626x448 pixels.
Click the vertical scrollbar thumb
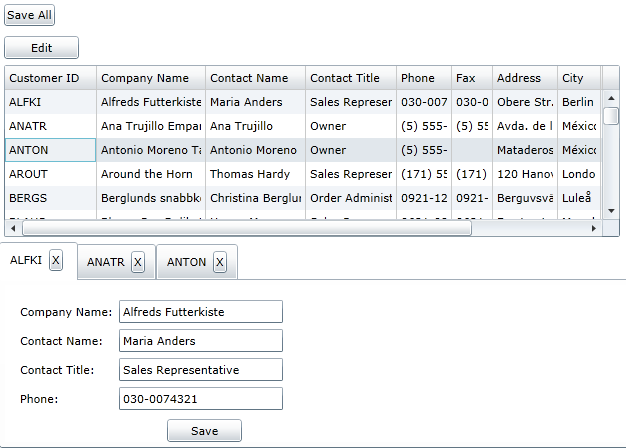(611, 116)
